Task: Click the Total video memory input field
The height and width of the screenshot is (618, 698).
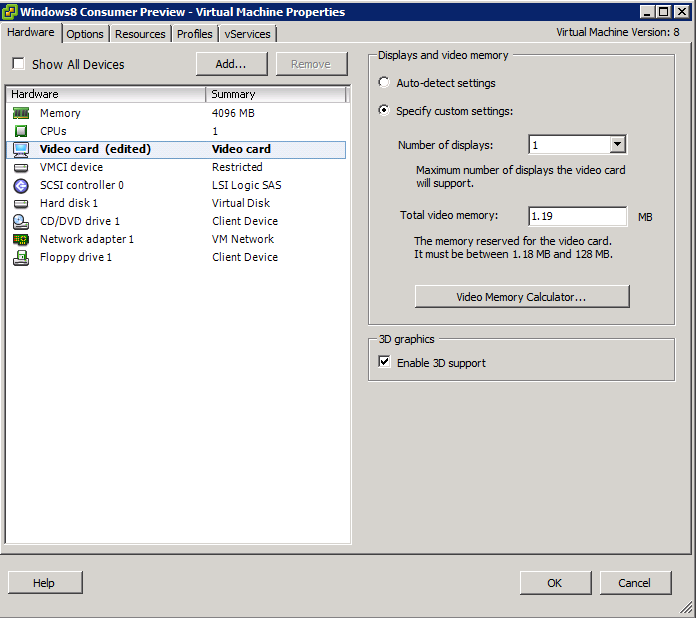Action: coord(577,216)
